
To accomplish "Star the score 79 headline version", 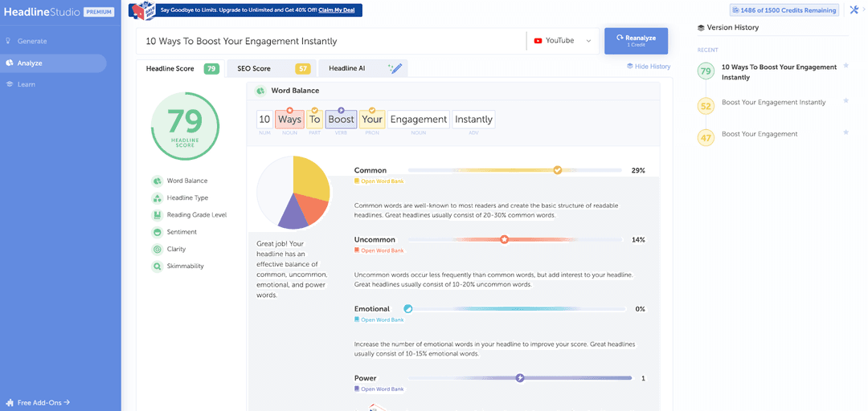I will pyautogui.click(x=845, y=67).
